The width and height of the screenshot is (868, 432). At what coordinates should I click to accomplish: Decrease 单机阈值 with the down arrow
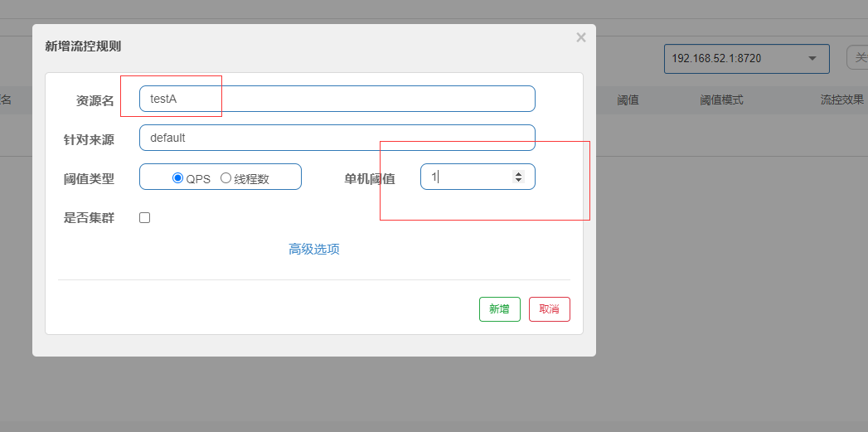[x=519, y=180]
